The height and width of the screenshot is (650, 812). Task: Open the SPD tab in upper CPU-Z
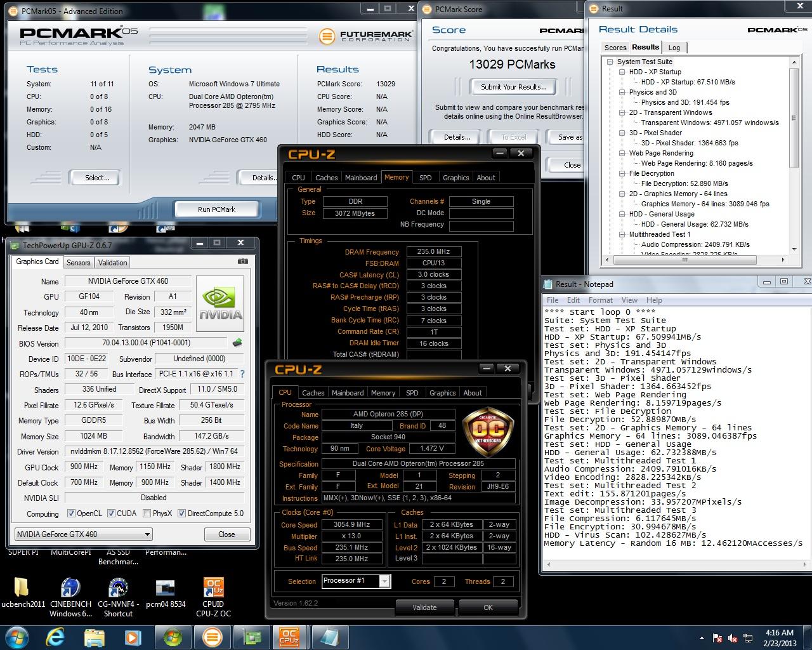pos(426,178)
